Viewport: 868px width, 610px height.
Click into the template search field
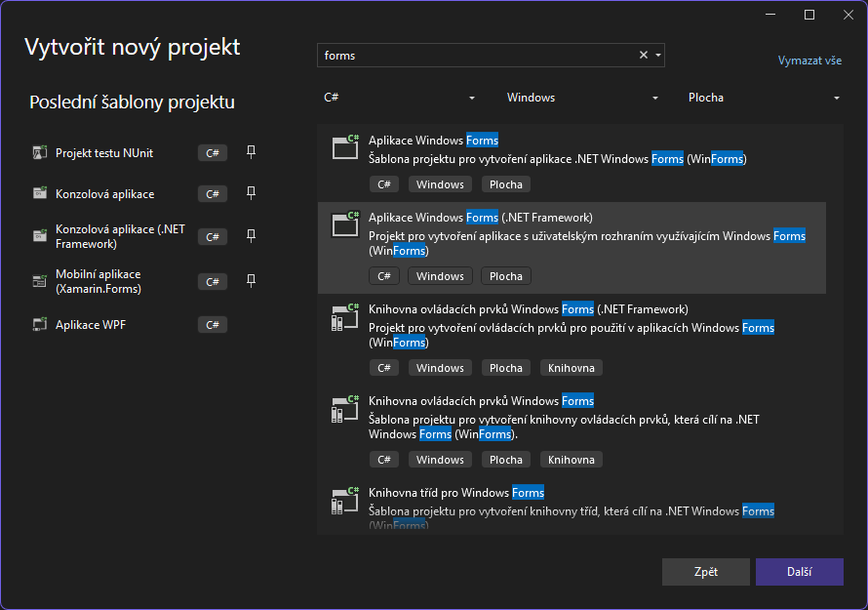tap(476, 56)
